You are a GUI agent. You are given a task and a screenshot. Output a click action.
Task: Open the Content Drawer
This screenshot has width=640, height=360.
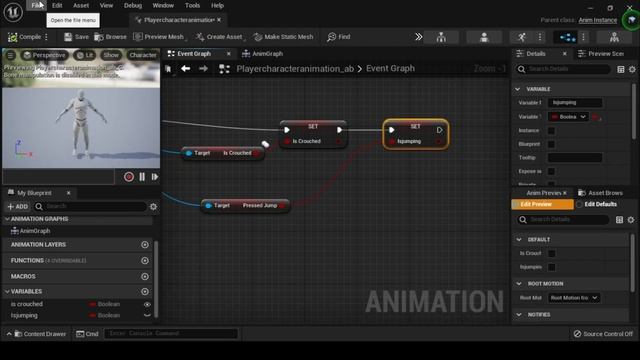click(x=40, y=334)
